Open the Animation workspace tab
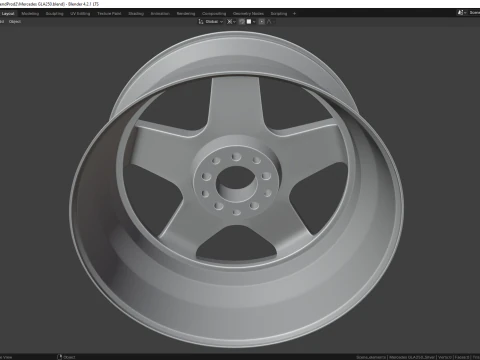Image resolution: width=480 pixels, height=360 pixels. 160,14
